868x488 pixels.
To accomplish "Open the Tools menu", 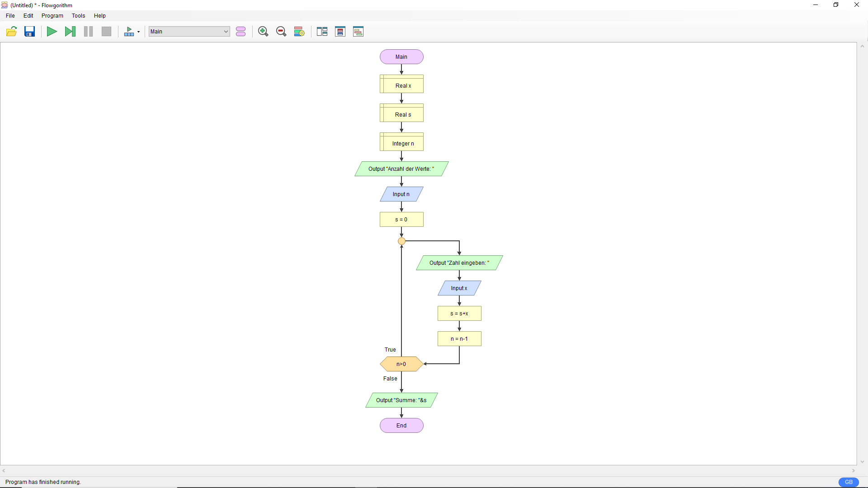I will click(x=78, y=16).
